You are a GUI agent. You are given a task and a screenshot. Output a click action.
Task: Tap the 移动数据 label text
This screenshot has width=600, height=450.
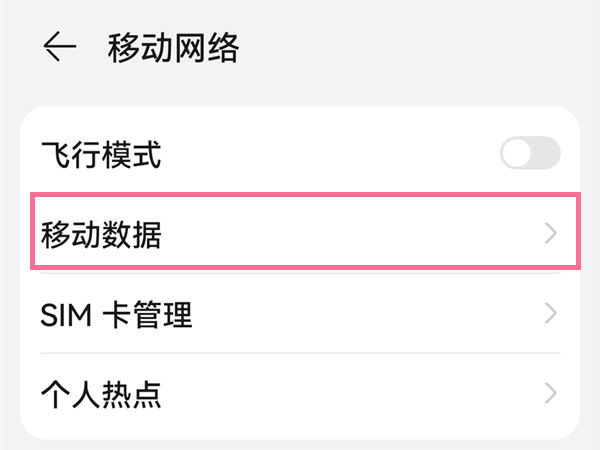(x=101, y=235)
